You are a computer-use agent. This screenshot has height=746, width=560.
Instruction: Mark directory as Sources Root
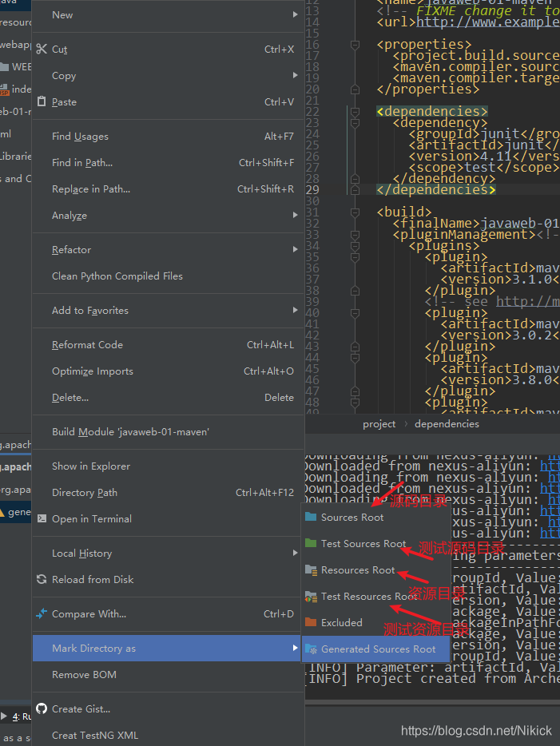(x=376, y=517)
